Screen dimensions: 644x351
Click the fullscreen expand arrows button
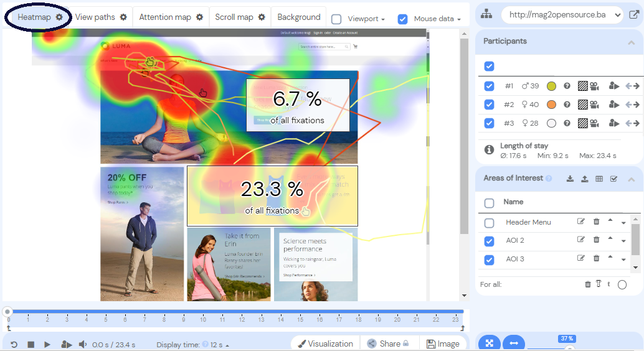(490, 343)
